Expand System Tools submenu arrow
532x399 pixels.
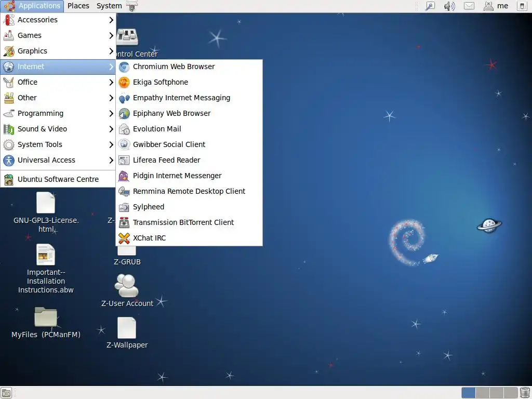pyautogui.click(x=111, y=145)
